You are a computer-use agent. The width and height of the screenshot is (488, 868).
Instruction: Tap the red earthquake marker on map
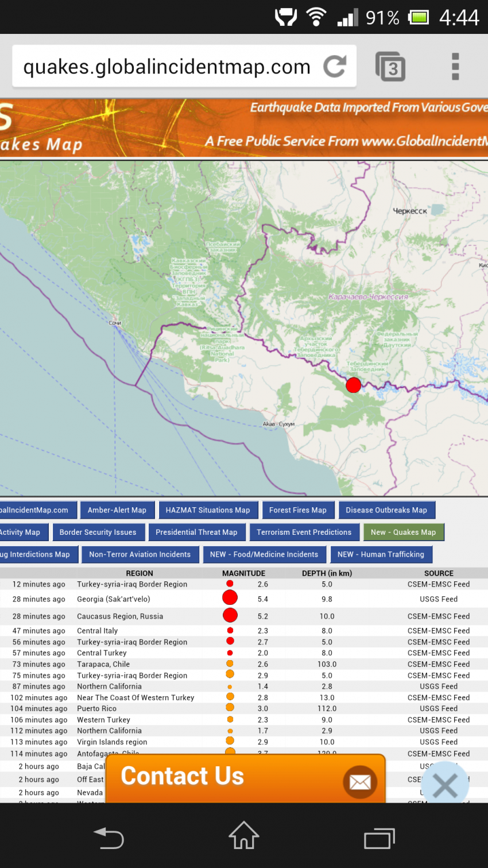pyautogui.click(x=354, y=385)
